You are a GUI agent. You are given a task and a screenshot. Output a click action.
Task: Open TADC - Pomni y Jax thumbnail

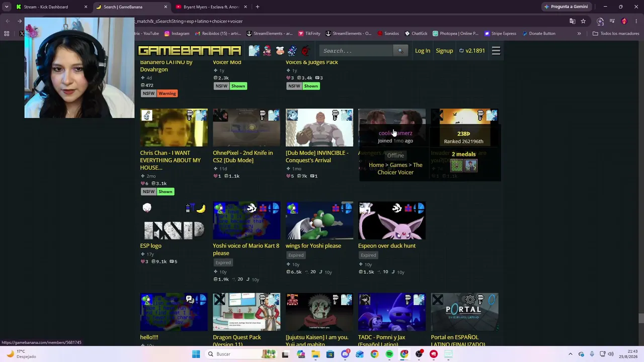pos(392,312)
